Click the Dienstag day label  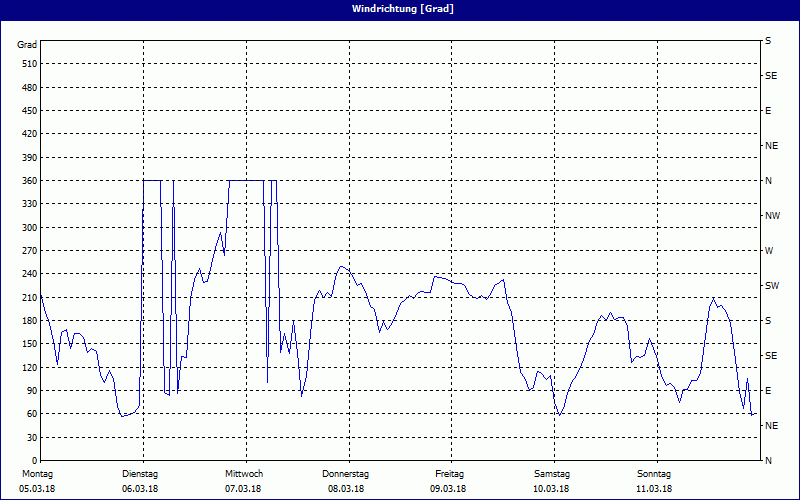coord(140,474)
